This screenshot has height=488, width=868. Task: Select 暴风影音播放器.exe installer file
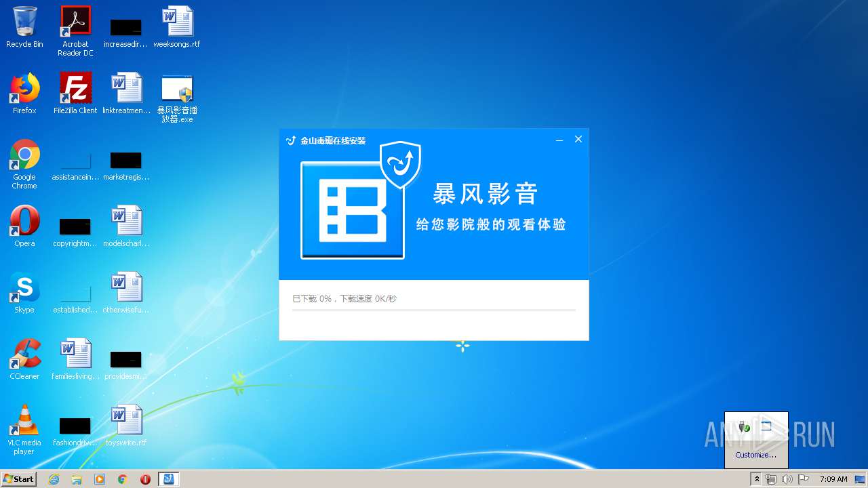coord(177,98)
